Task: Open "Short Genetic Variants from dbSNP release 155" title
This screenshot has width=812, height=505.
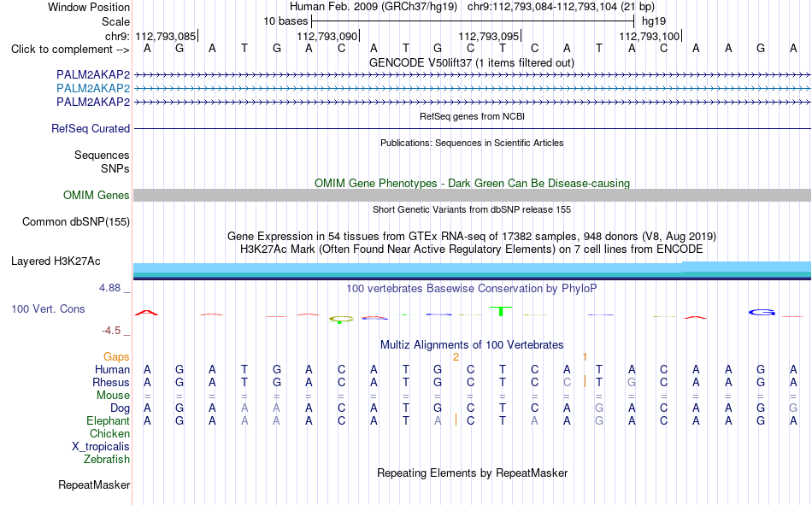Action: point(472,209)
